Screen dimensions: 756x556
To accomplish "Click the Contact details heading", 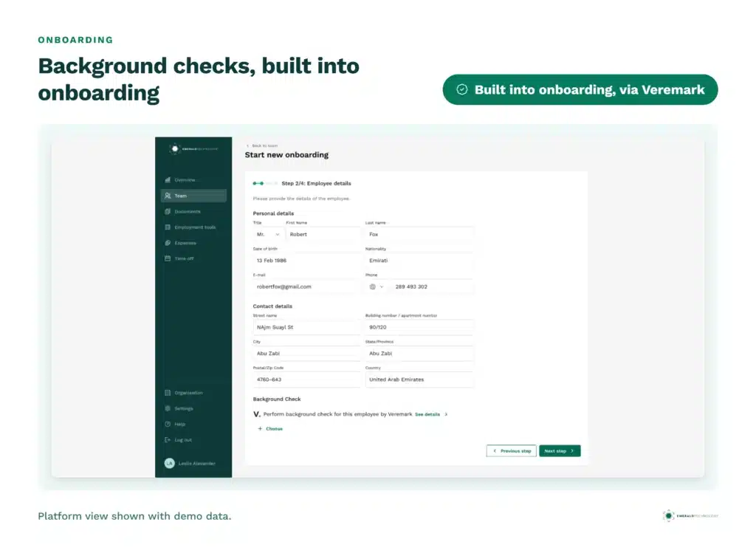I will tap(272, 306).
